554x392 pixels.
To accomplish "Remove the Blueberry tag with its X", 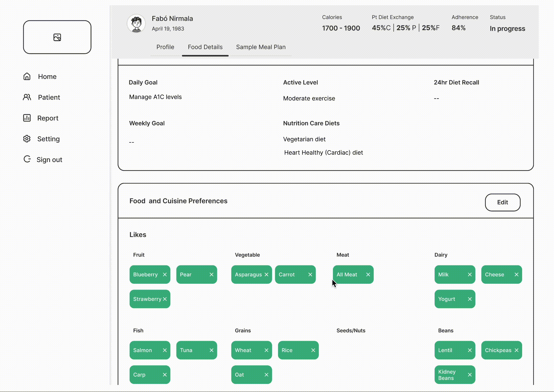I will [165, 274].
